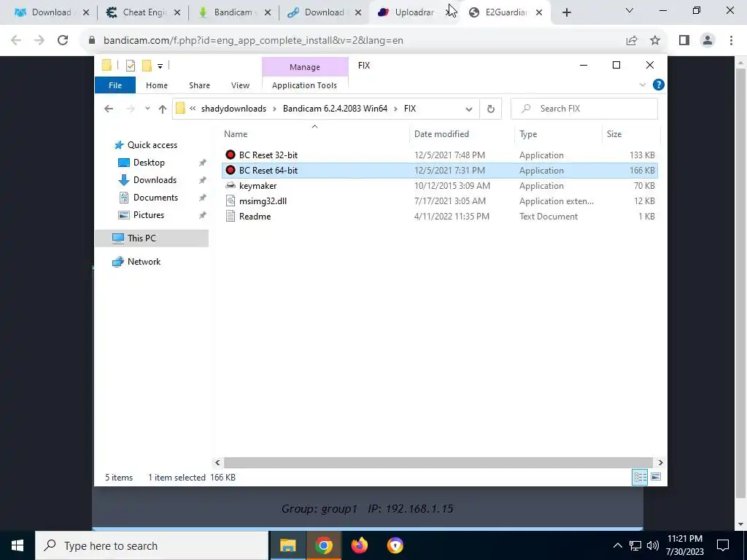Open Pictures in the navigation pane

click(149, 215)
